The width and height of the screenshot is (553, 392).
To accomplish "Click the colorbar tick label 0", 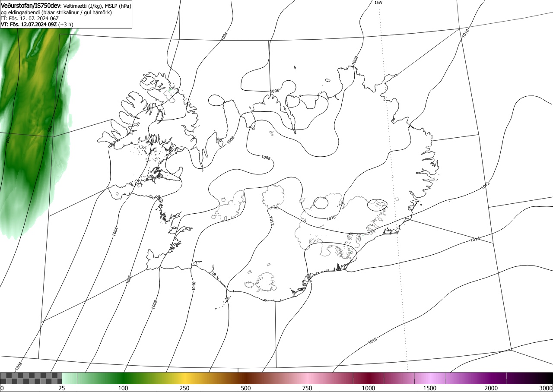I will (x=2, y=388).
